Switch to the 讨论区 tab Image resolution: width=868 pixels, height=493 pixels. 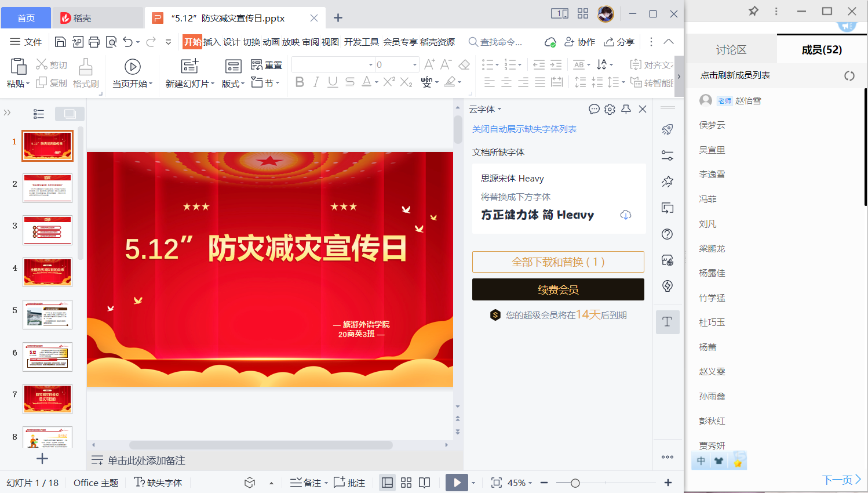tap(731, 50)
